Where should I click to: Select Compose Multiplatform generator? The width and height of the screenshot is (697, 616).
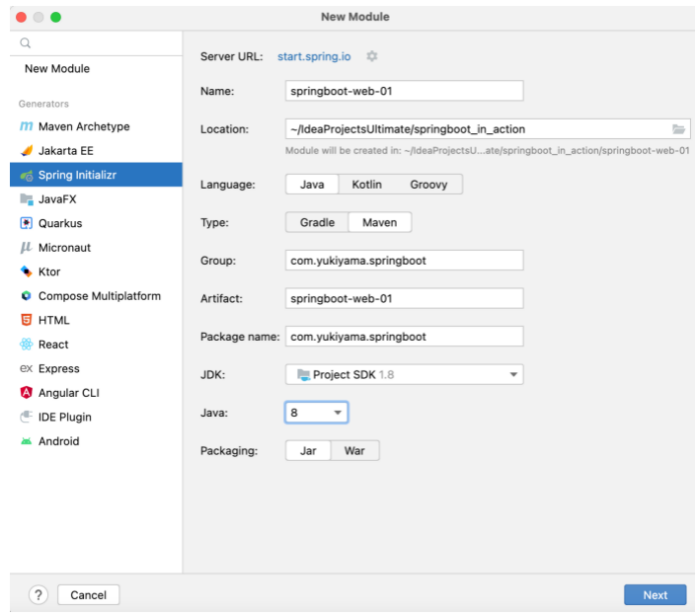coord(96,296)
